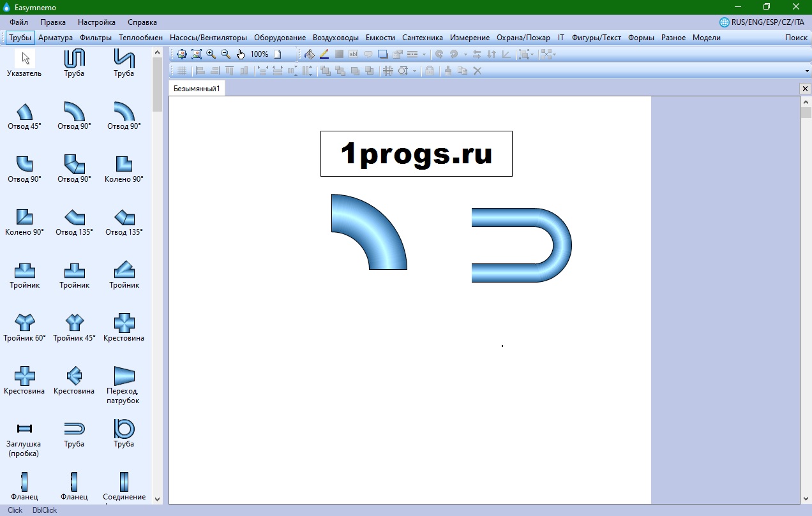Open the ungroup objects dropdown arrow
The image size is (812, 516).
[554, 54]
